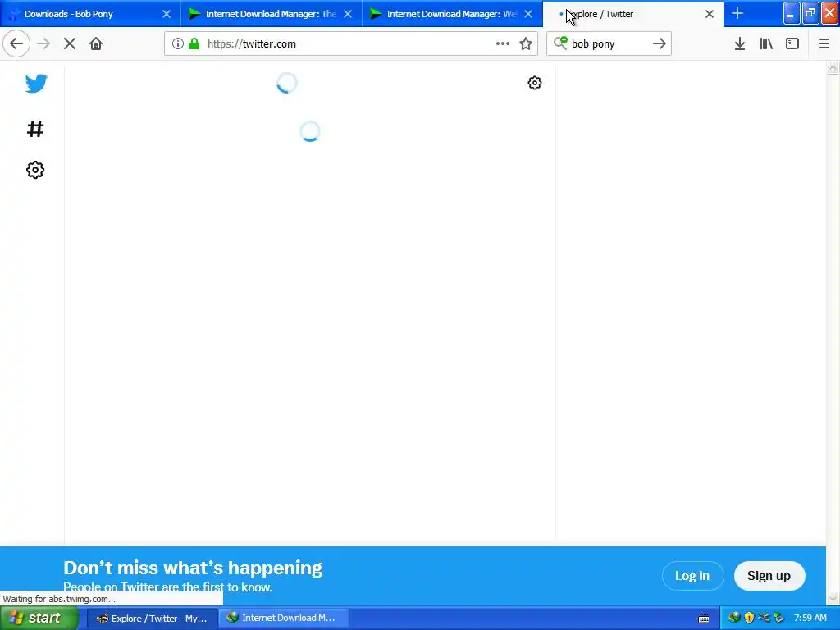The height and width of the screenshot is (630, 840).
Task: Submit search with the arrow button
Action: 660,44
